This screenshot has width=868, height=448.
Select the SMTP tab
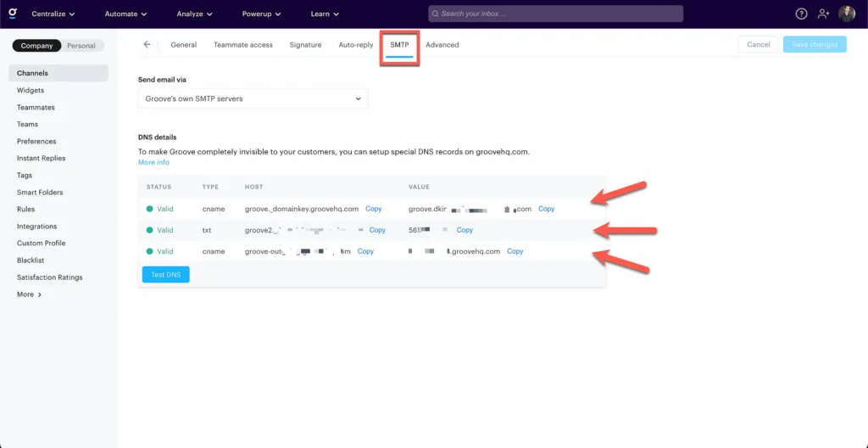point(400,45)
